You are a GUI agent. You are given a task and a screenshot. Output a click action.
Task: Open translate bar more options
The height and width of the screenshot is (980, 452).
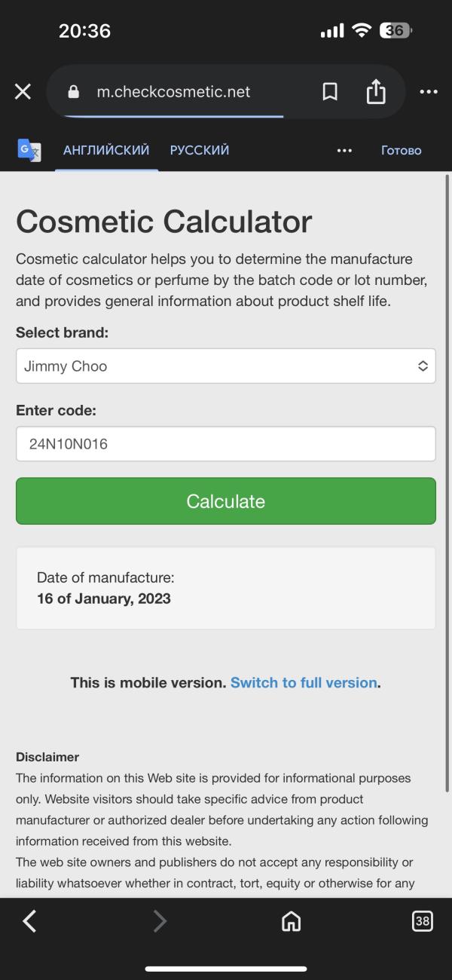344,150
